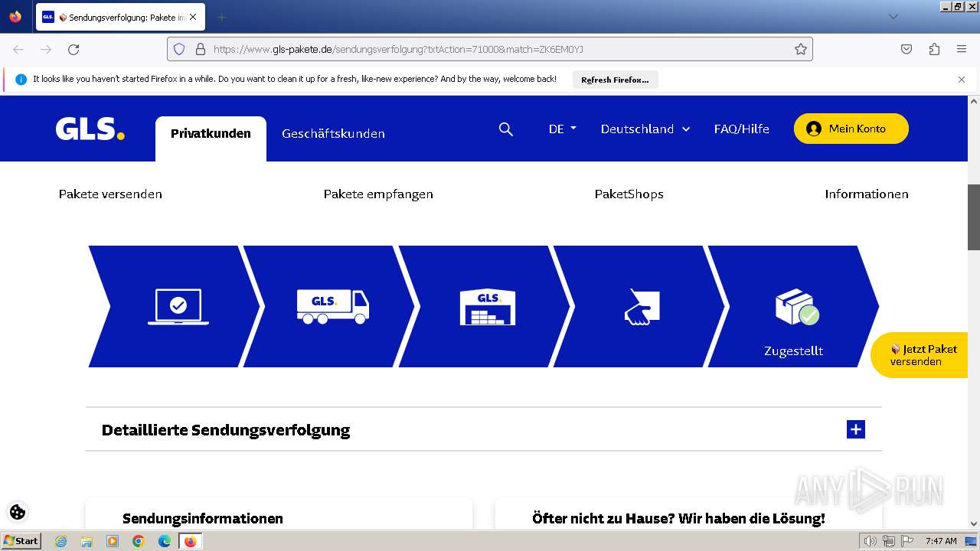The image size is (980, 551).
Task: Click the Sendungsinformationen heading
Action: click(x=203, y=519)
